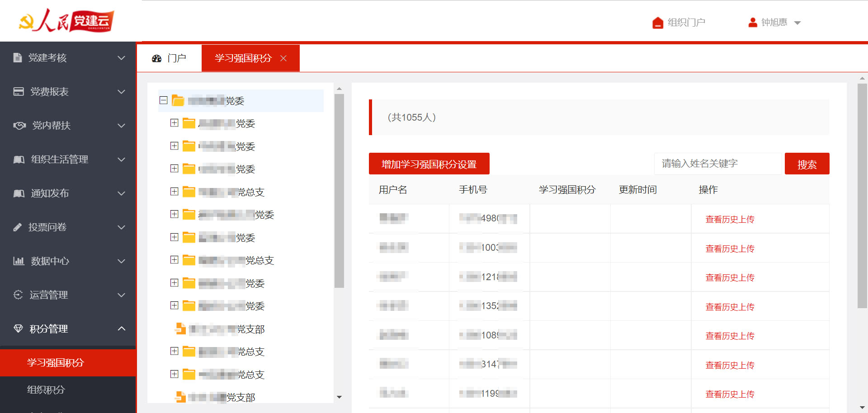Screen dimensions: 868x413
Task: Expand the 运营管理 menu chevron
Action: (x=121, y=295)
